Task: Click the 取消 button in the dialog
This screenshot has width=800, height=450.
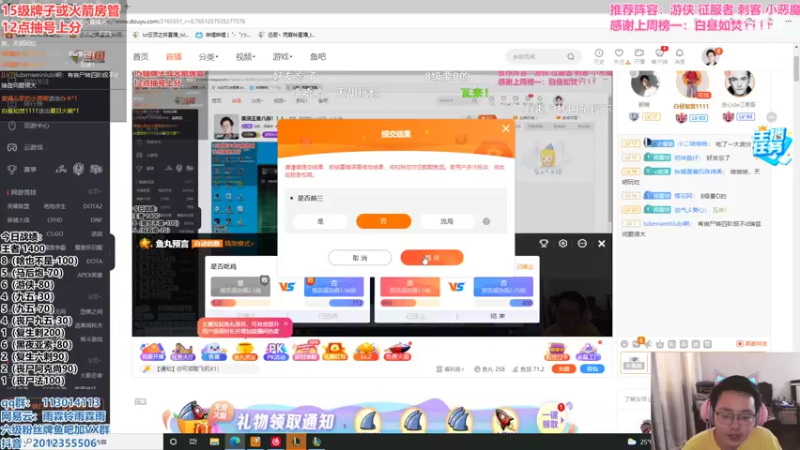Action: (x=360, y=258)
